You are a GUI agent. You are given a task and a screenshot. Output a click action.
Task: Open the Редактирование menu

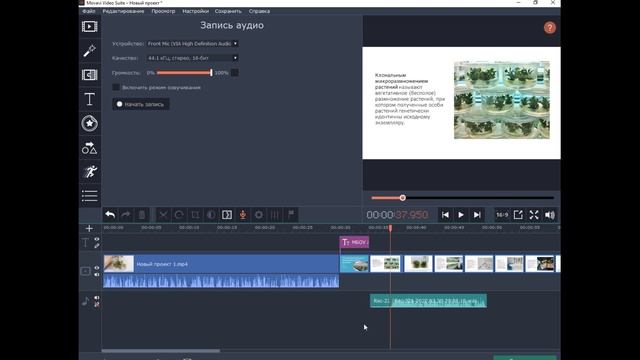click(123, 11)
